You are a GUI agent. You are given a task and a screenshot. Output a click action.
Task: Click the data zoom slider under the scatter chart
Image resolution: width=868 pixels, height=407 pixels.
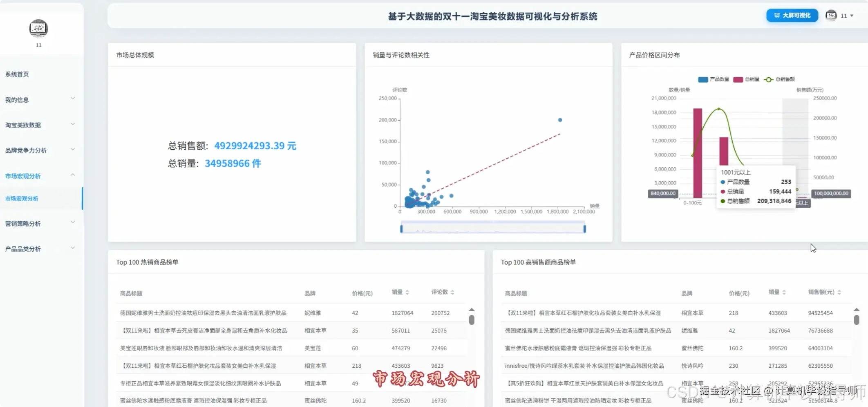(492, 227)
